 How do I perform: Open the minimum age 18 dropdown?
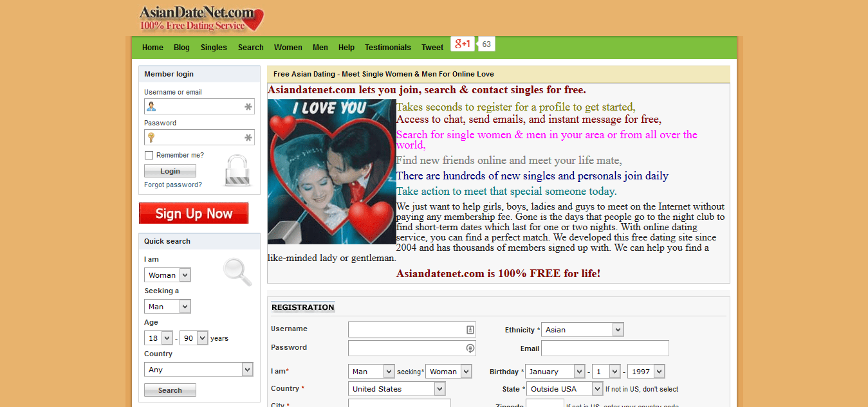[x=158, y=338]
